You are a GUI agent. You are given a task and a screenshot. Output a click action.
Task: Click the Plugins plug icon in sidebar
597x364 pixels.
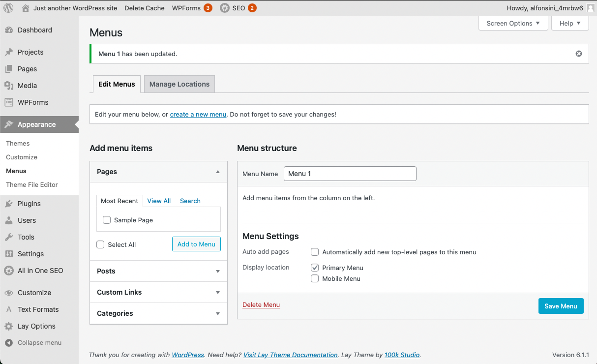[x=9, y=204]
